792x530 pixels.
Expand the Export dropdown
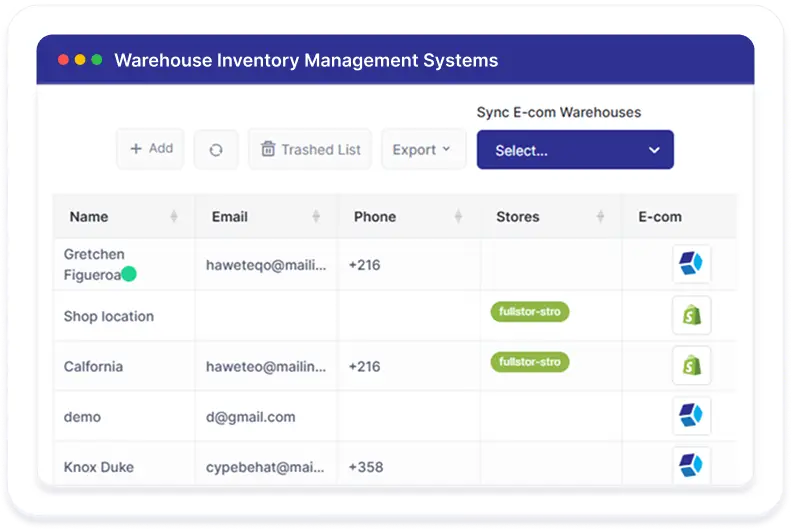(x=423, y=150)
